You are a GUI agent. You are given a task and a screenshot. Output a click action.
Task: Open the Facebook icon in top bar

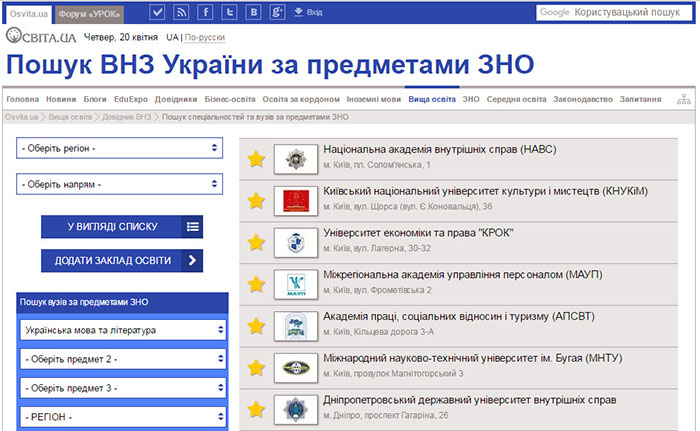click(205, 12)
